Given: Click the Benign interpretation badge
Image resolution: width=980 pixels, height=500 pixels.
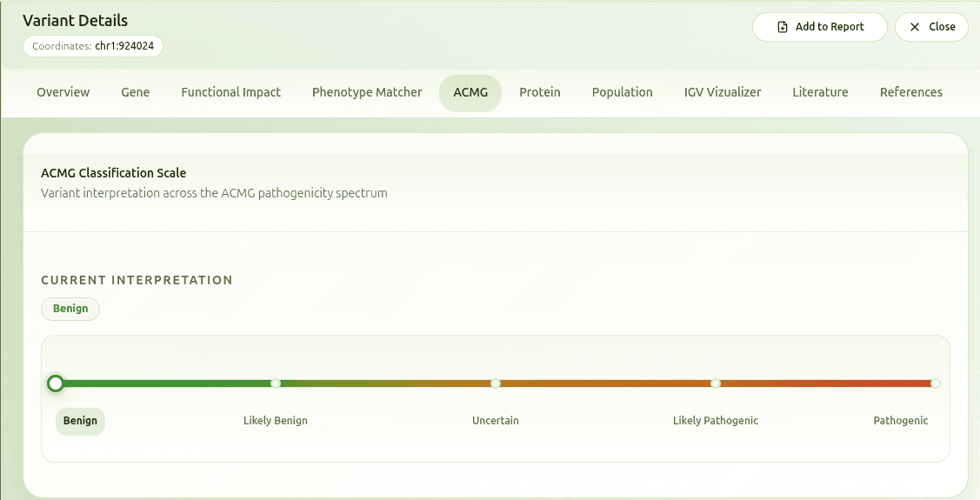Looking at the screenshot, I should (70, 309).
